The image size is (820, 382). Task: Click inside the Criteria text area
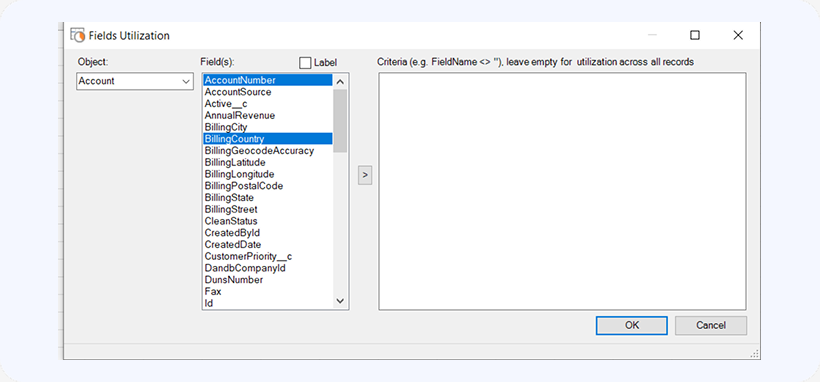562,192
